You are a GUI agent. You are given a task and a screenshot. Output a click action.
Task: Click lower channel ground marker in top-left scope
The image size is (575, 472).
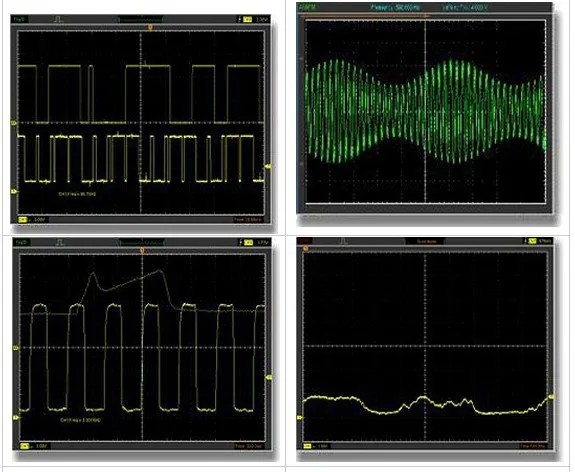point(14,191)
